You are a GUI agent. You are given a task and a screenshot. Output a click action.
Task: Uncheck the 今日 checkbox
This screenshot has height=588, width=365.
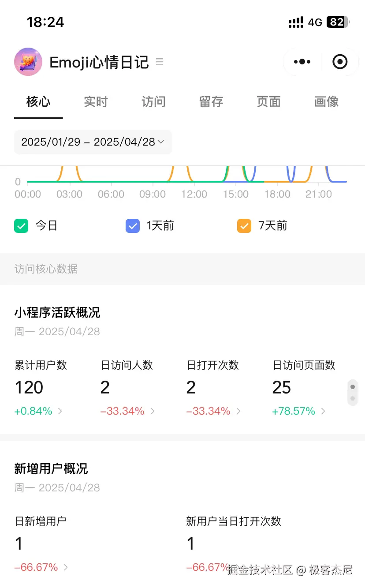[x=21, y=225]
